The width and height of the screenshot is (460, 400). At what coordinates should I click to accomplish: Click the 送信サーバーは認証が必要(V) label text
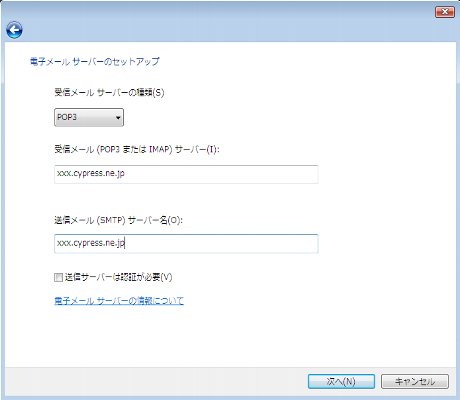click(x=118, y=277)
